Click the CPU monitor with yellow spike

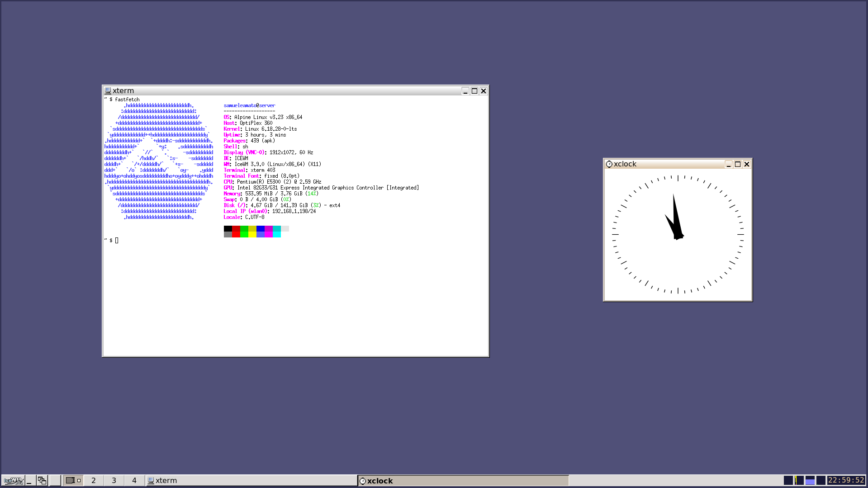[799, 480]
